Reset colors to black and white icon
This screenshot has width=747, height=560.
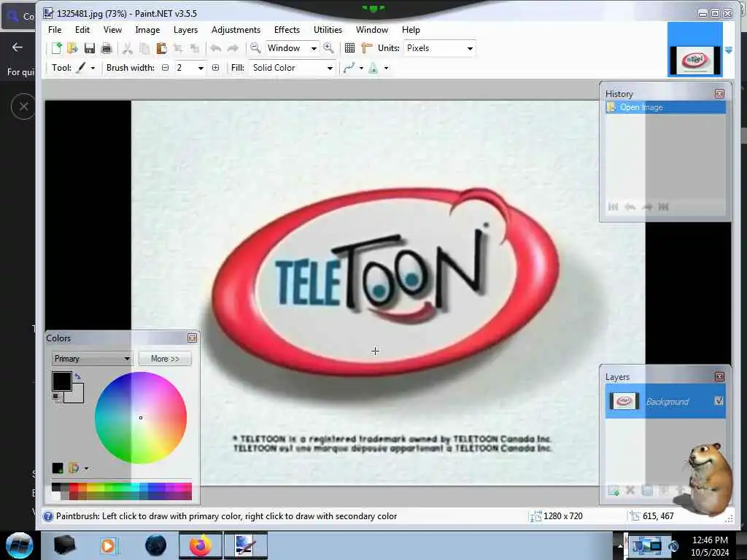coord(56,397)
